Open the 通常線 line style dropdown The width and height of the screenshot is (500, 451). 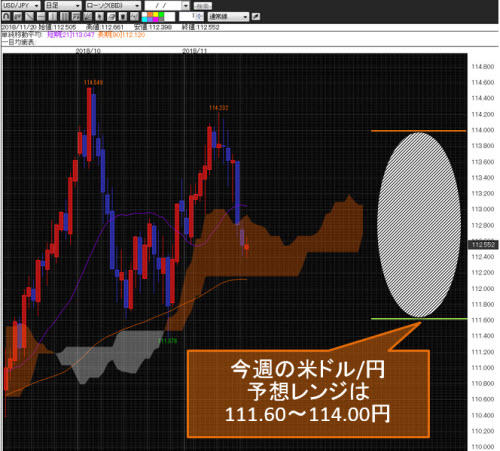pos(228,17)
